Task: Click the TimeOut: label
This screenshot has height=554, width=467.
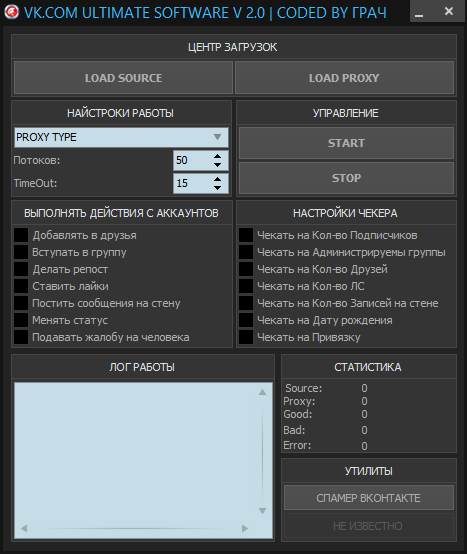Action: 35,183
